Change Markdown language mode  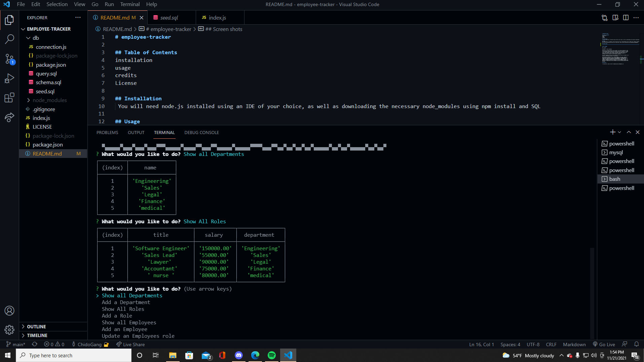pos(574,344)
